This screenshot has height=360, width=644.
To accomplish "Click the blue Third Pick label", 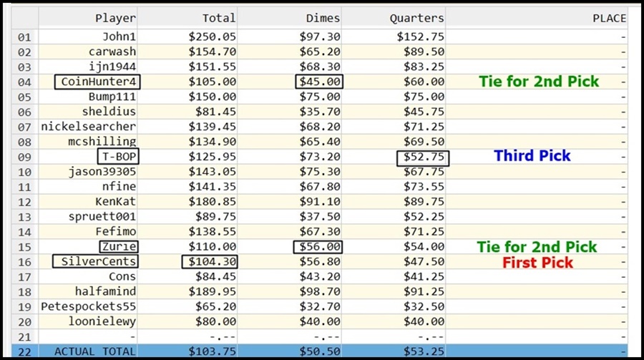I will 532,156.
